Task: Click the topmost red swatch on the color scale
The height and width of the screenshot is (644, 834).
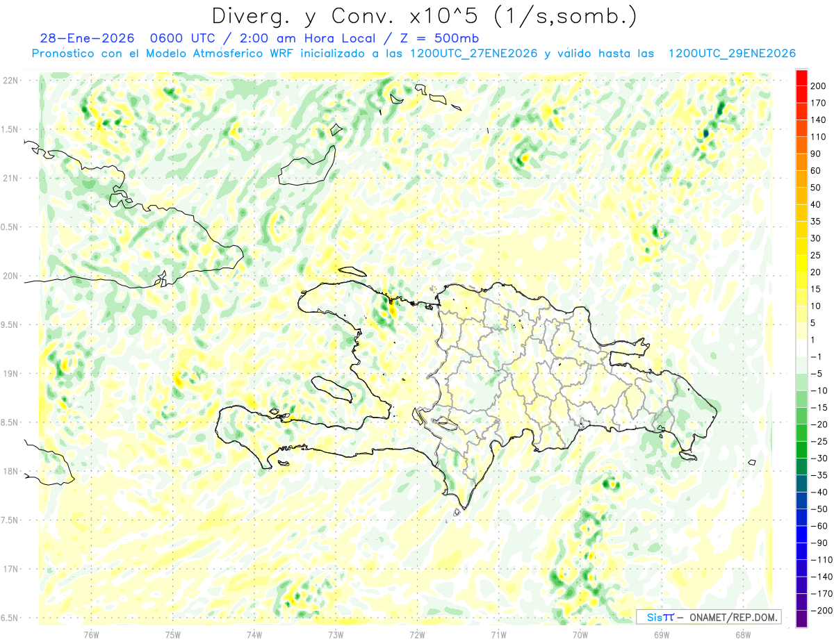Action: point(801,77)
